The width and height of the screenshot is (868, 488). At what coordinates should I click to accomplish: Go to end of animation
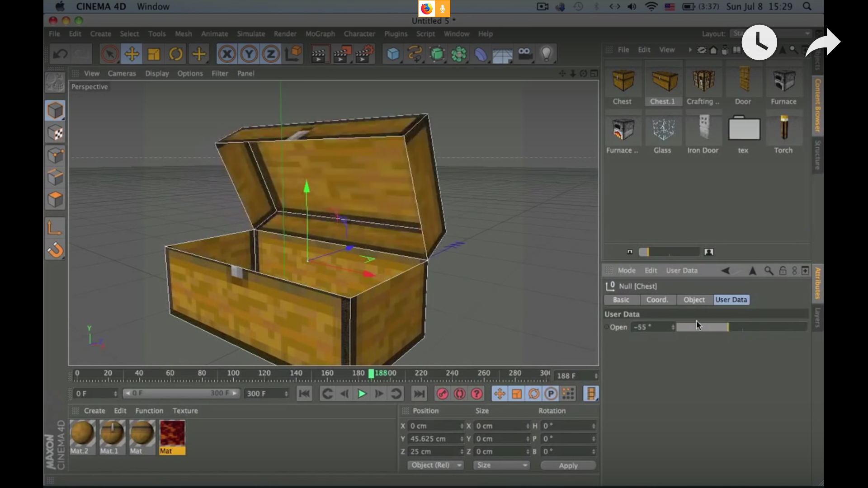pos(419,394)
